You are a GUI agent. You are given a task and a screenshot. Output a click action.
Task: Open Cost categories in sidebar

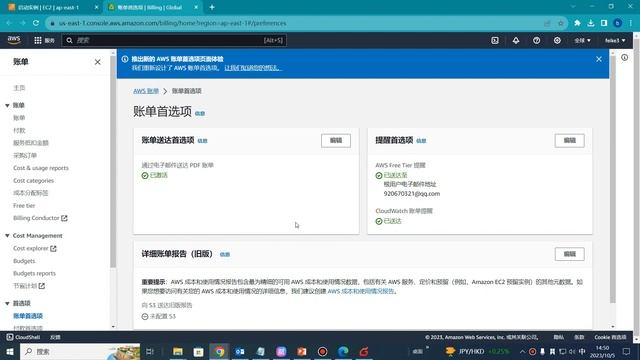coord(33,180)
